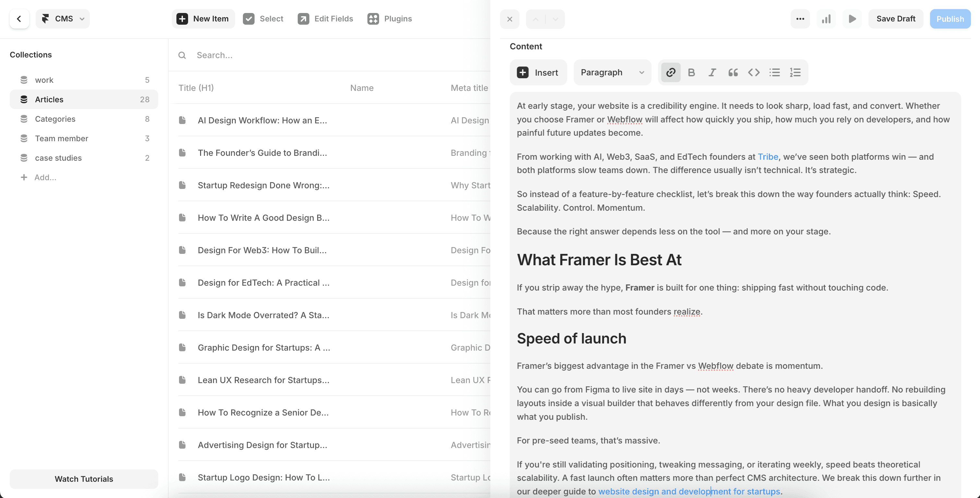The height and width of the screenshot is (498, 980).
Task: Switch to the Categories collection
Action: tap(55, 119)
